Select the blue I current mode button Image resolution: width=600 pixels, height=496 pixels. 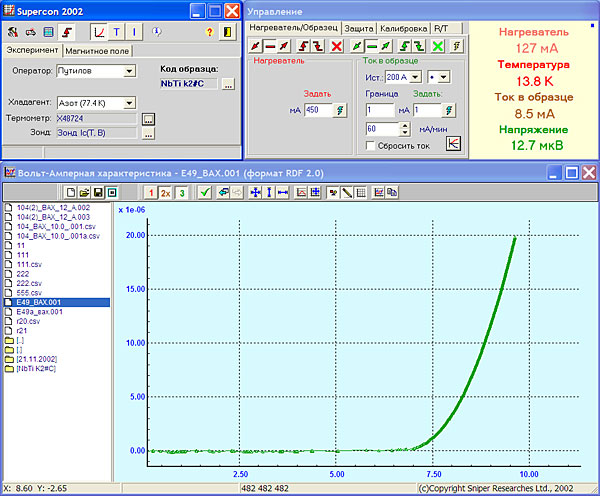[x=134, y=32]
